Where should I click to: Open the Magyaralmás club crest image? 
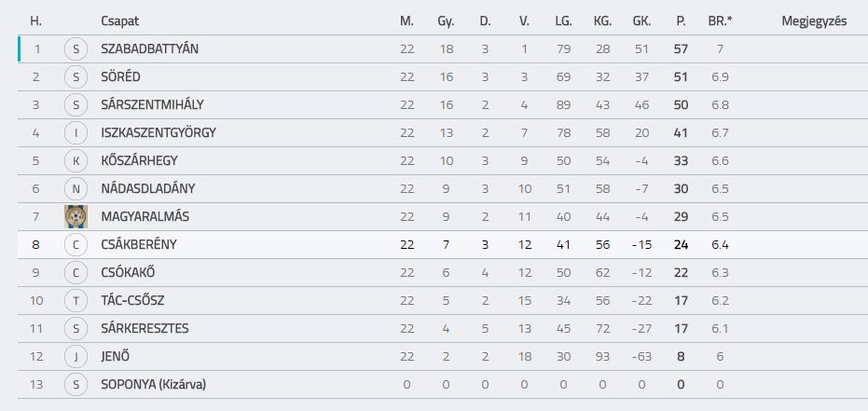pos(76,217)
